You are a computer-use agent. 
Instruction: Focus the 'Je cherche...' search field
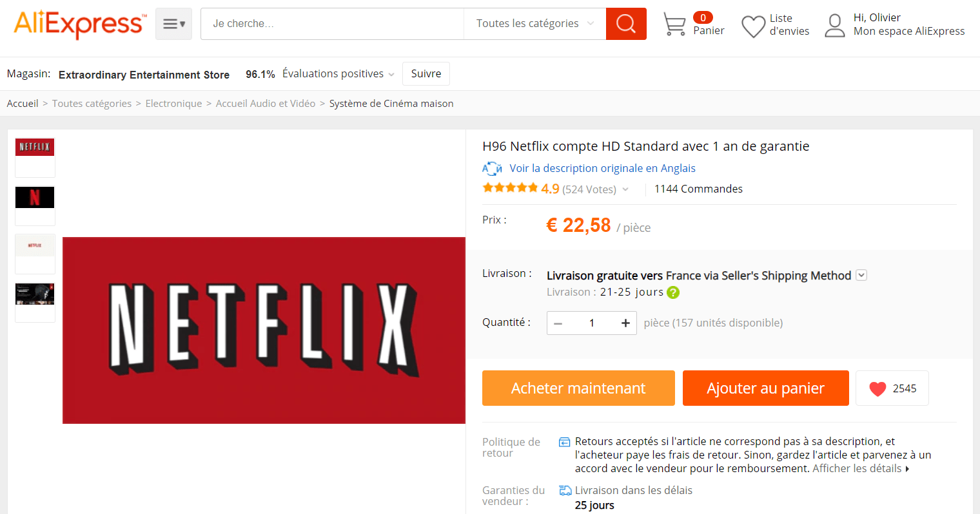[332, 24]
